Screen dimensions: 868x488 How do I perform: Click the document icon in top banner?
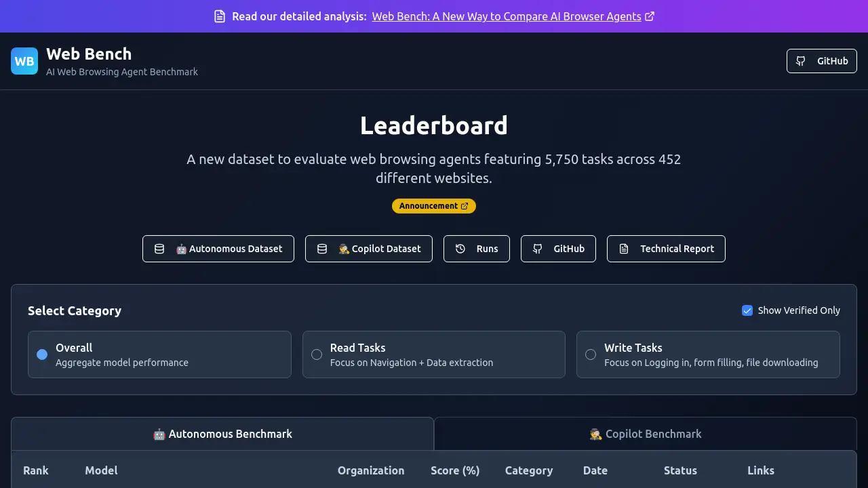coord(220,16)
